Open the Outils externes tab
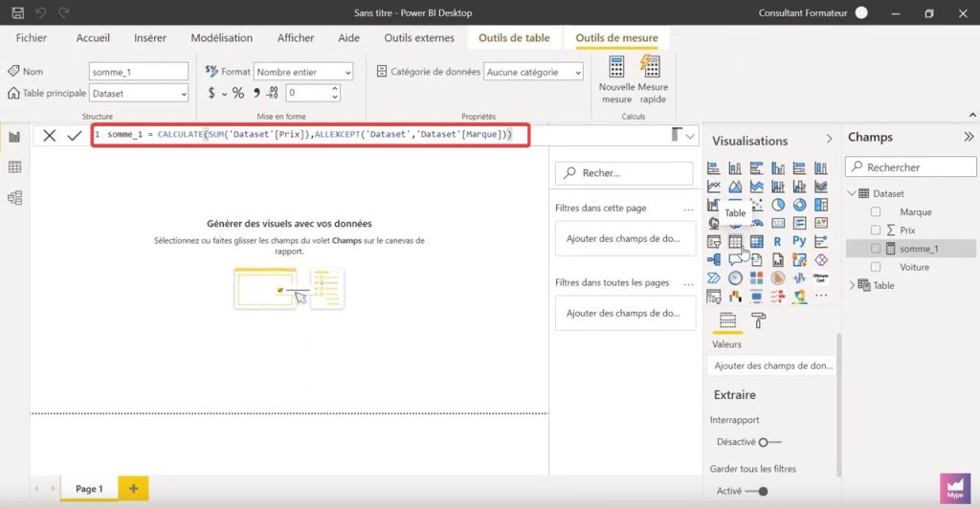 pos(419,38)
